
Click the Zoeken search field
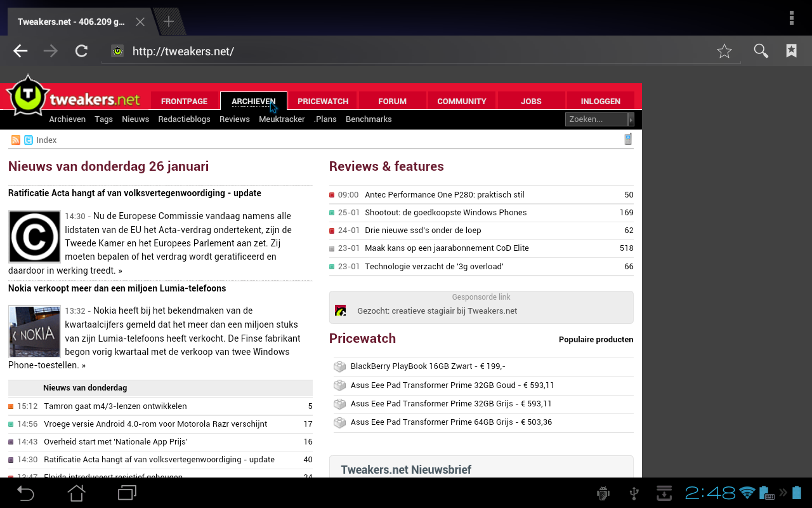pyautogui.click(x=596, y=119)
